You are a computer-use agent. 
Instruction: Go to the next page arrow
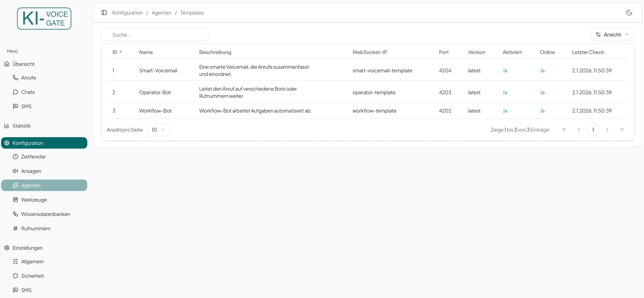(607, 129)
